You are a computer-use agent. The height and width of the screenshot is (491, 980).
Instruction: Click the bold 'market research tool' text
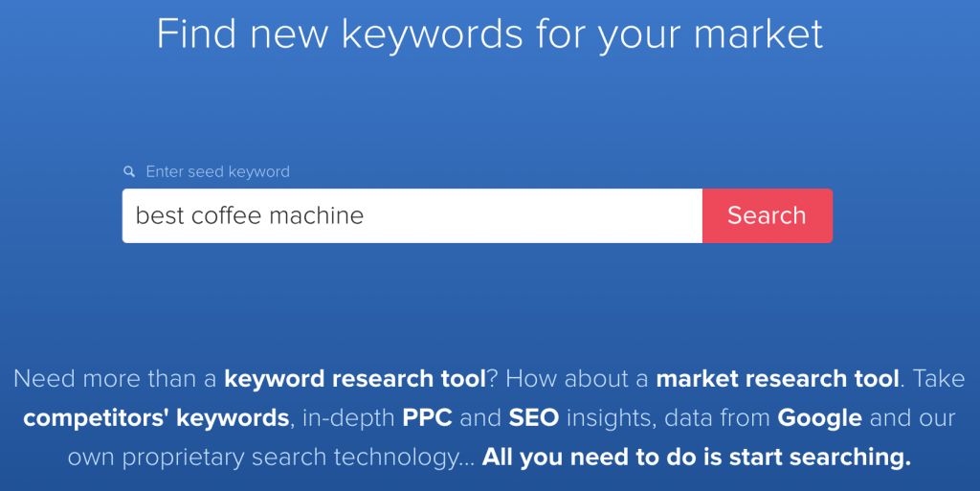point(777,379)
